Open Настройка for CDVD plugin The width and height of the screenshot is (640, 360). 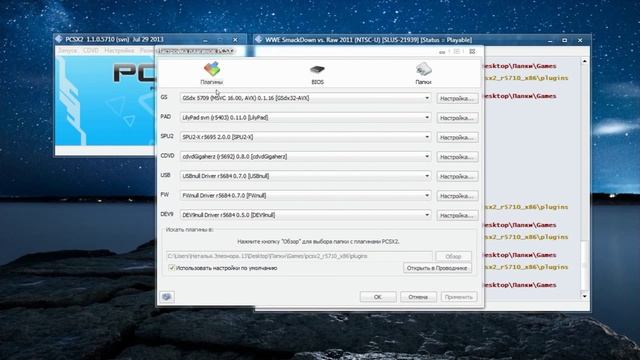click(x=457, y=157)
